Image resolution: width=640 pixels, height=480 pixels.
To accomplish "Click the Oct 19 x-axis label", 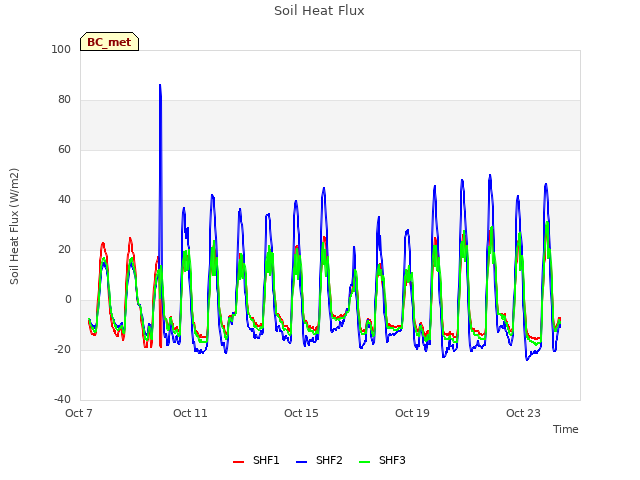I will (412, 413).
